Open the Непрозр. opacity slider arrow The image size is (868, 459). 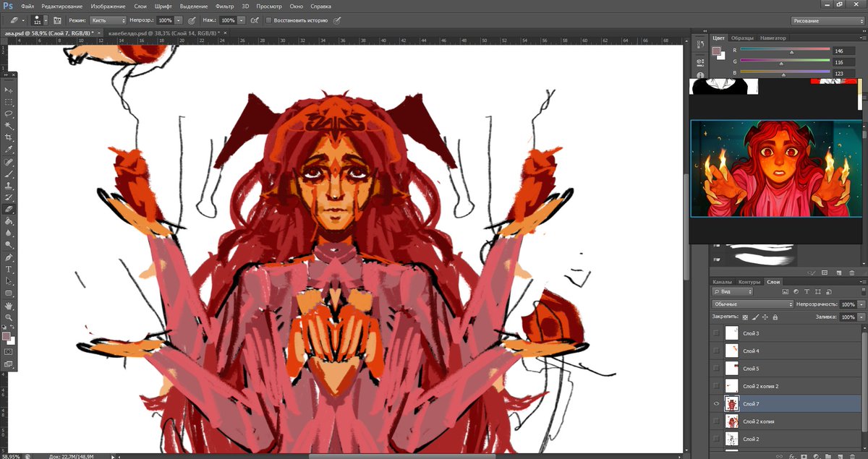click(178, 20)
